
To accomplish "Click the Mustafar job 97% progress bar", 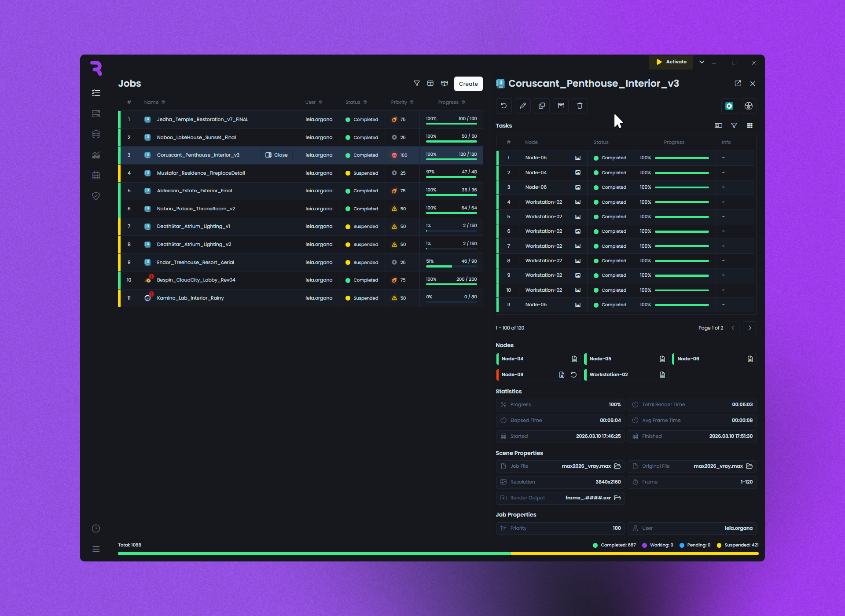I will [x=452, y=177].
